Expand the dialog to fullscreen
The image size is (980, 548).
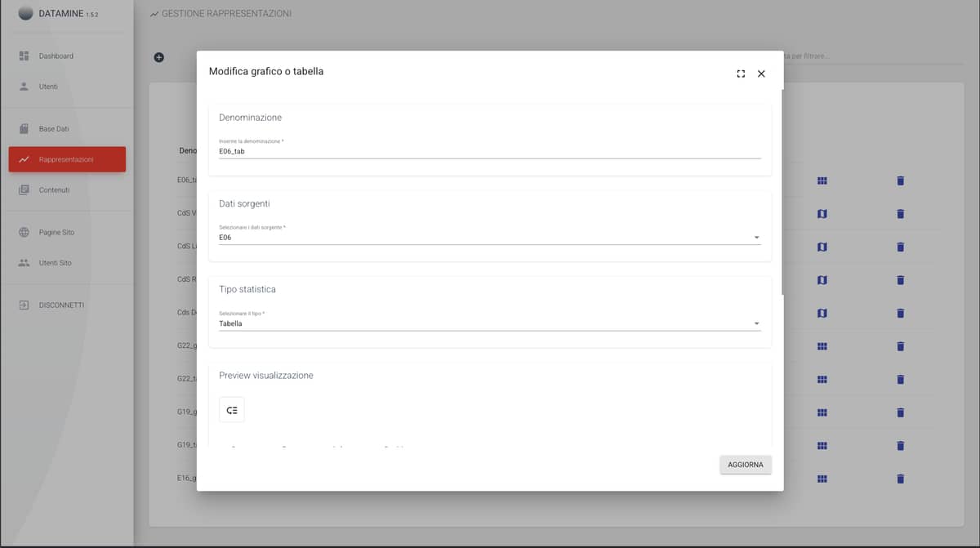(741, 74)
